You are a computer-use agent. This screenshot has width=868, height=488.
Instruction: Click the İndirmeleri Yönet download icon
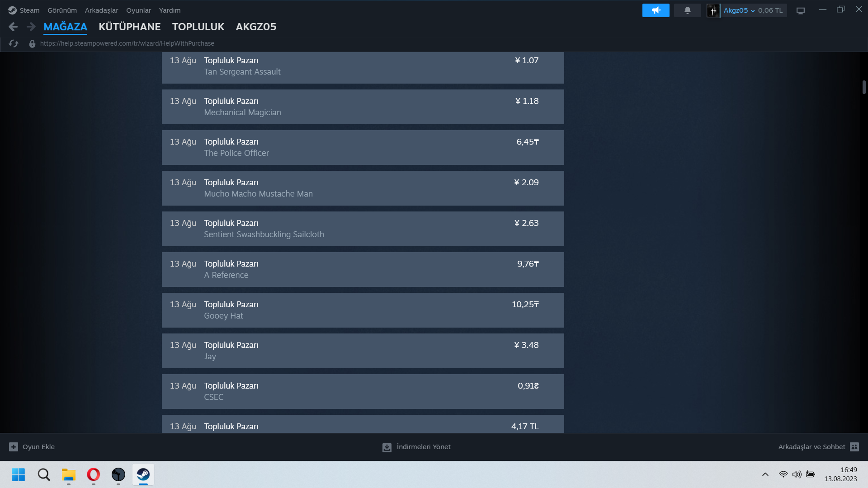click(x=387, y=447)
